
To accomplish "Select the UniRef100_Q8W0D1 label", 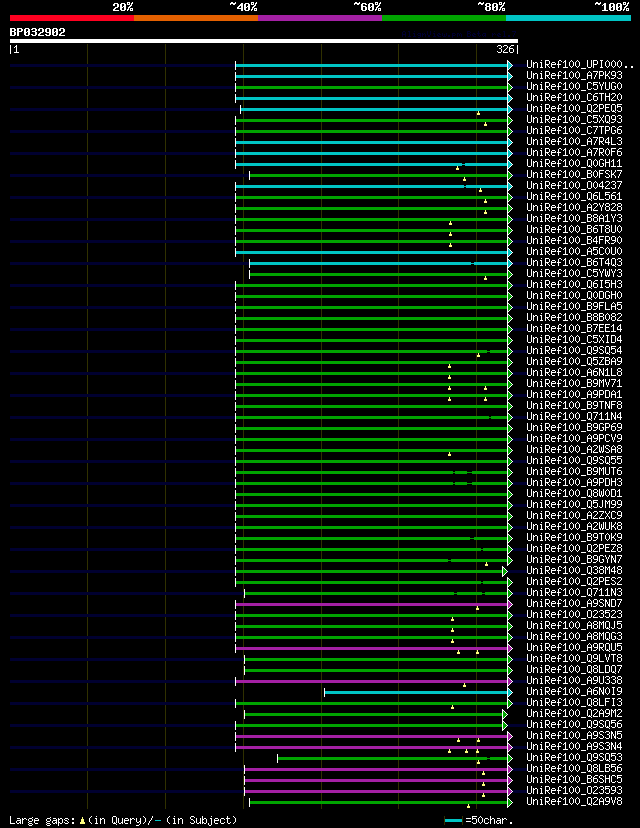I will pyautogui.click(x=575, y=493).
